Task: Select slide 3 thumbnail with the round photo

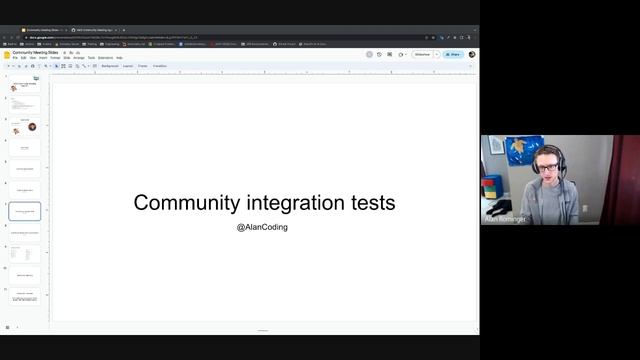Action: [x=24, y=127]
